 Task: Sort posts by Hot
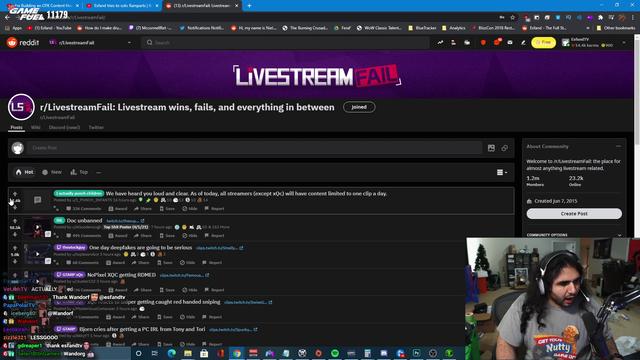click(24, 172)
